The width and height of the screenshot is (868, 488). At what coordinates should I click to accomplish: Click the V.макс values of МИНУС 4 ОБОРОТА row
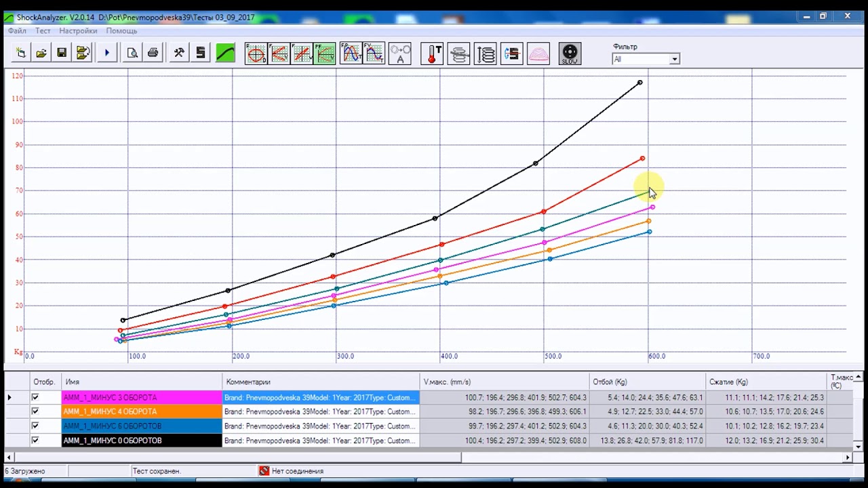(504, 412)
